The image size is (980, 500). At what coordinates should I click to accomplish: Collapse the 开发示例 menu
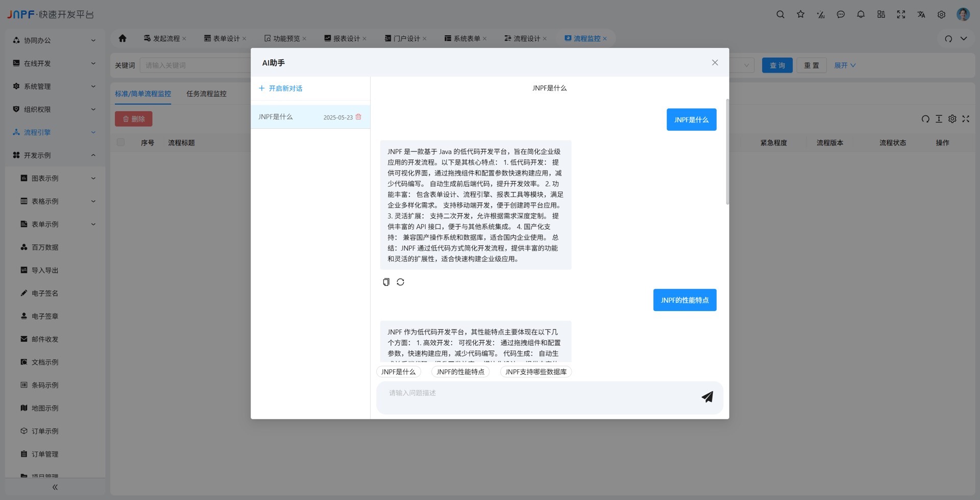(55, 155)
